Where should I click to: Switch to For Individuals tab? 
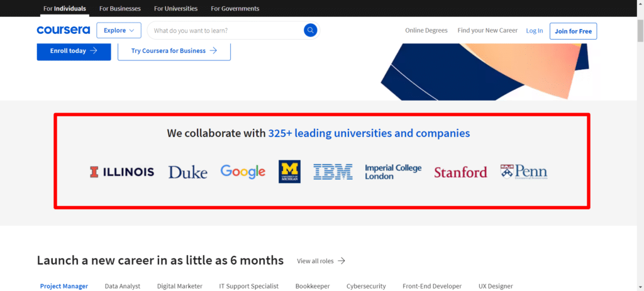click(65, 8)
